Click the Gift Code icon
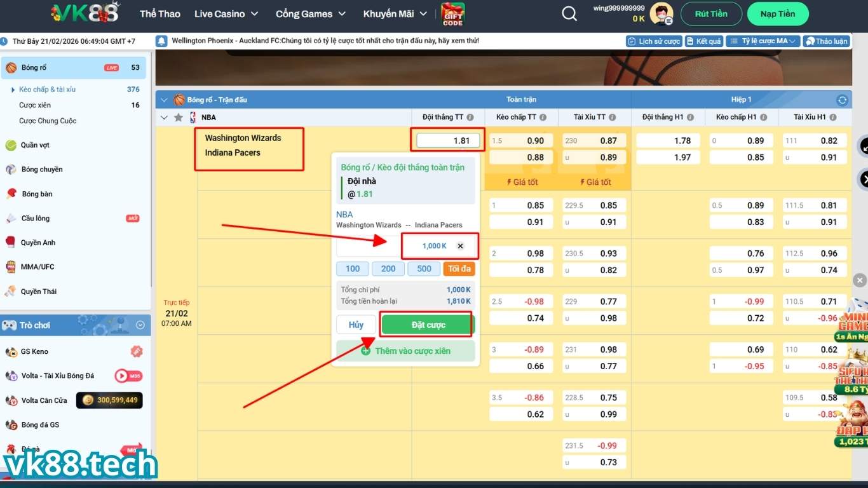Viewport: 868px width, 488px height. tap(452, 14)
